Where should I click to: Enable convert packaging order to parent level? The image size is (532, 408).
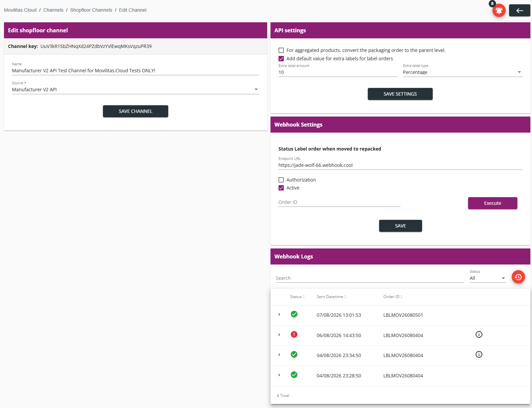[x=281, y=50]
